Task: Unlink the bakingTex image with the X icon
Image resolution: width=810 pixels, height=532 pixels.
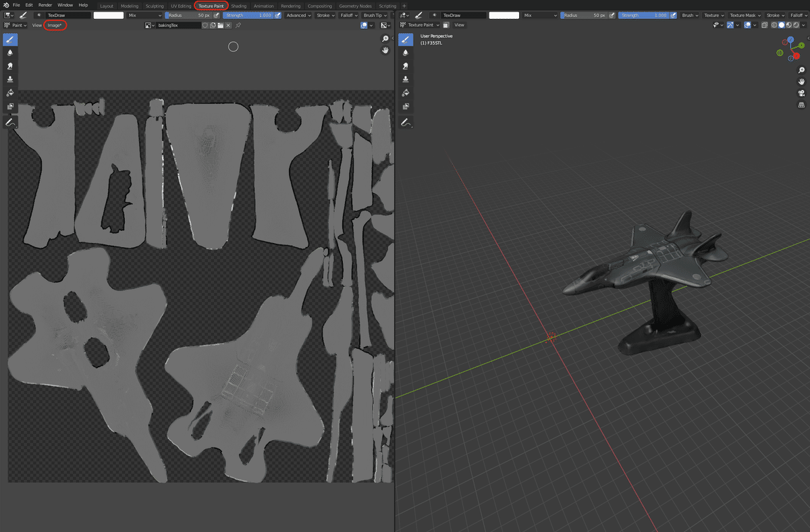Action: pos(228,25)
